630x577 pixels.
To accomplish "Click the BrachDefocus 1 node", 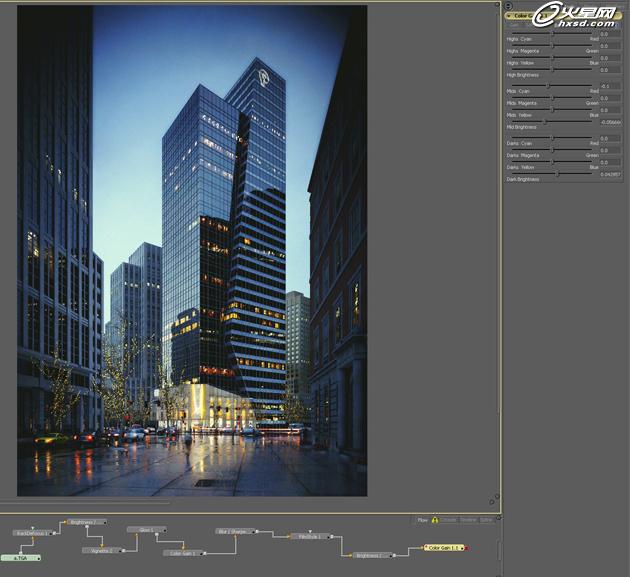I will tap(32, 534).
